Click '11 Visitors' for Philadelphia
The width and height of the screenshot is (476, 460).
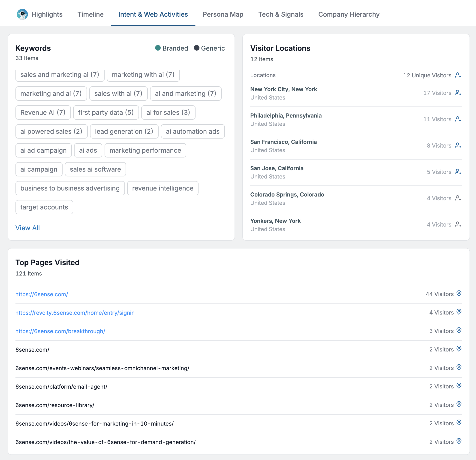(x=437, y=119)
